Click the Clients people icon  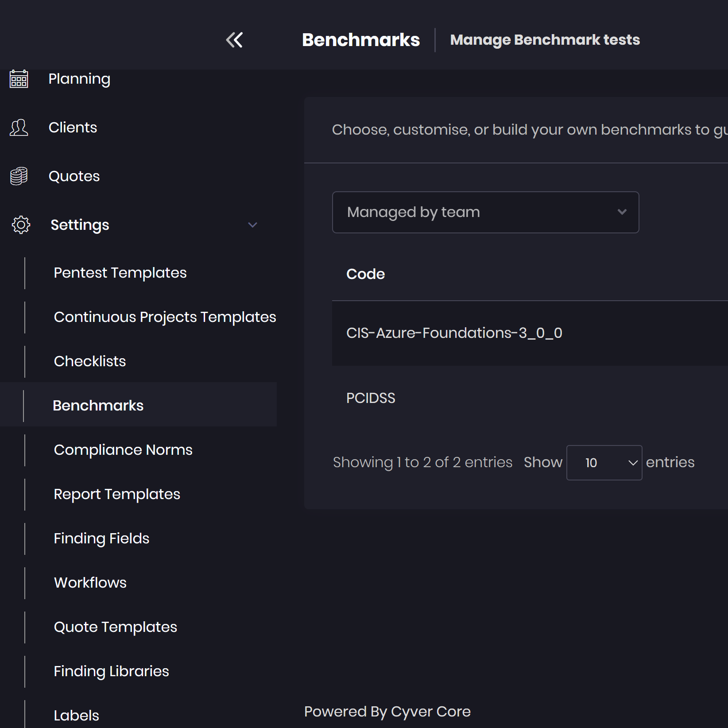point(19,128)
